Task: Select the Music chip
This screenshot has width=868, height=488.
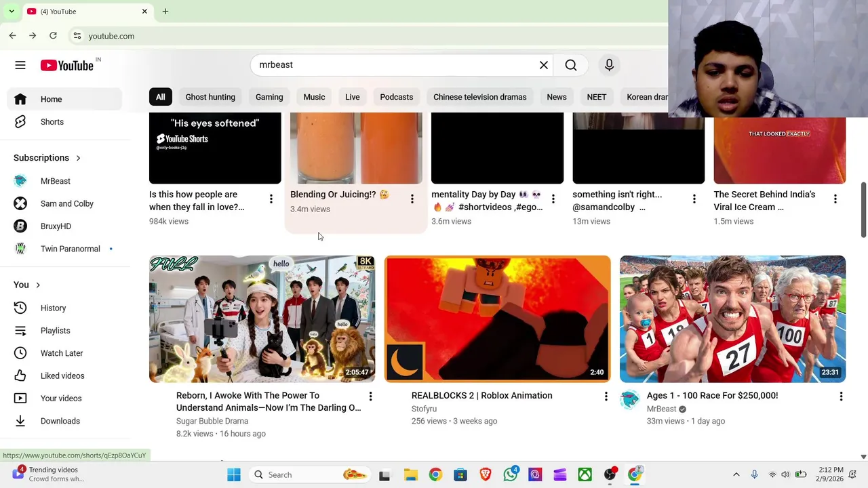Action: 314,97
